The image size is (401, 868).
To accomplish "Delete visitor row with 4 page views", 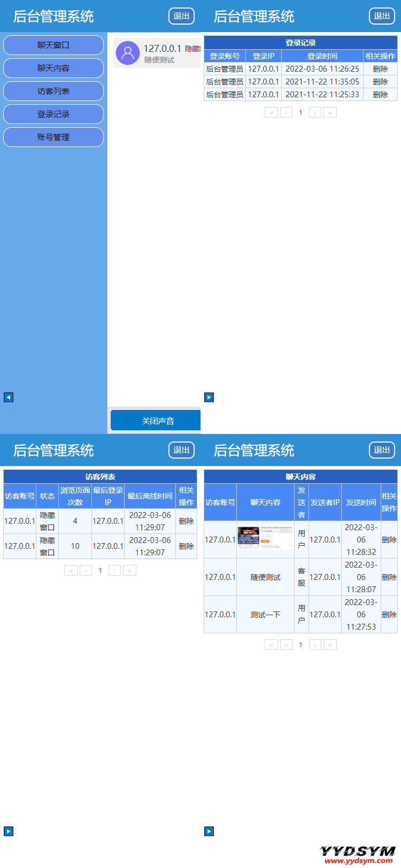I will [186, 521].
